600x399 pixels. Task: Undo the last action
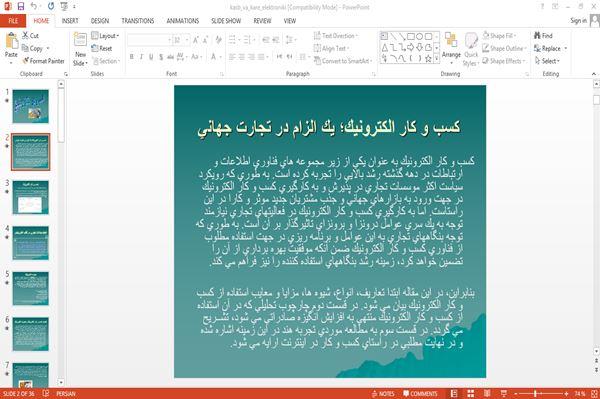(x=34, y=7)
